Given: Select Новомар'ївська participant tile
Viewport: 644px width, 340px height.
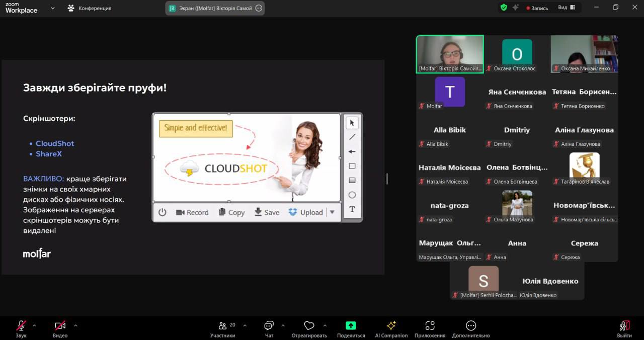Looking at the screenshot, I should tap(584, 205).
